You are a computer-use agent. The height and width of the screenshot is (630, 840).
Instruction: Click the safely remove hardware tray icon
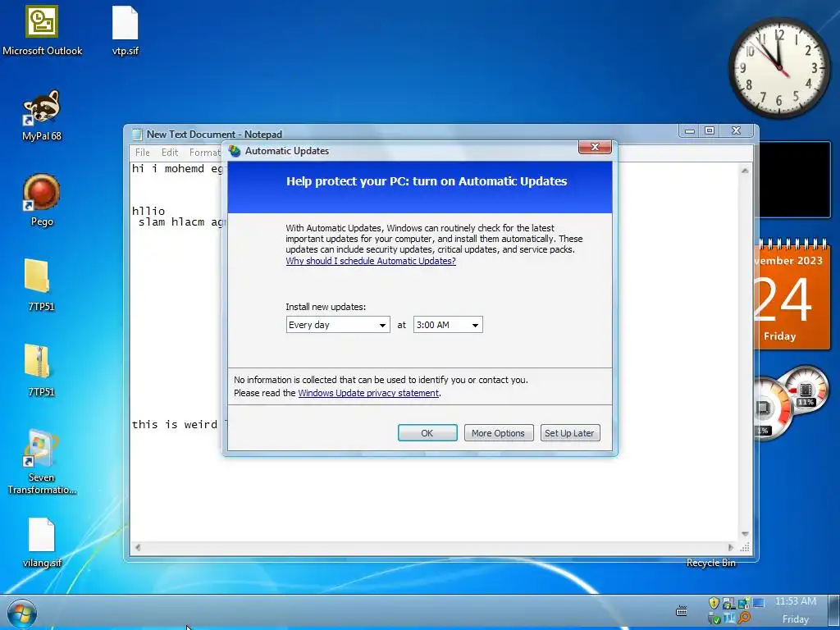pos(714,619)
